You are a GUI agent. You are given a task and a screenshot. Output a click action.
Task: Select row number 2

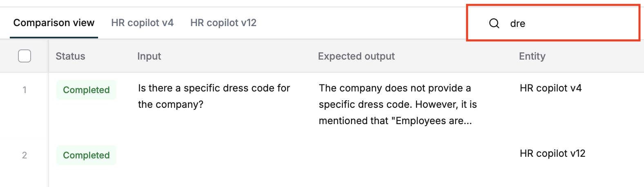click(x=25, y=155)
